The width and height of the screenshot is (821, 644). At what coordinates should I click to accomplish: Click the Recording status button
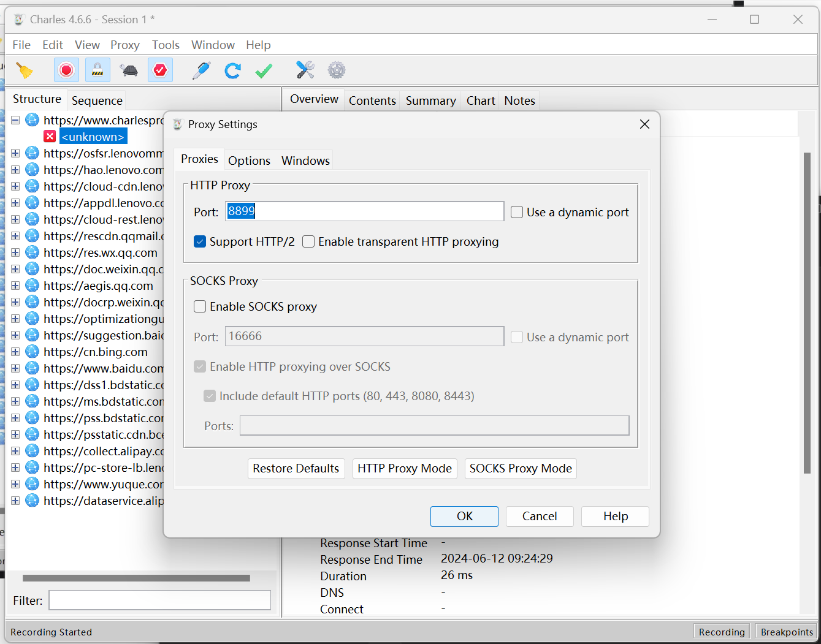pos(722,632)
